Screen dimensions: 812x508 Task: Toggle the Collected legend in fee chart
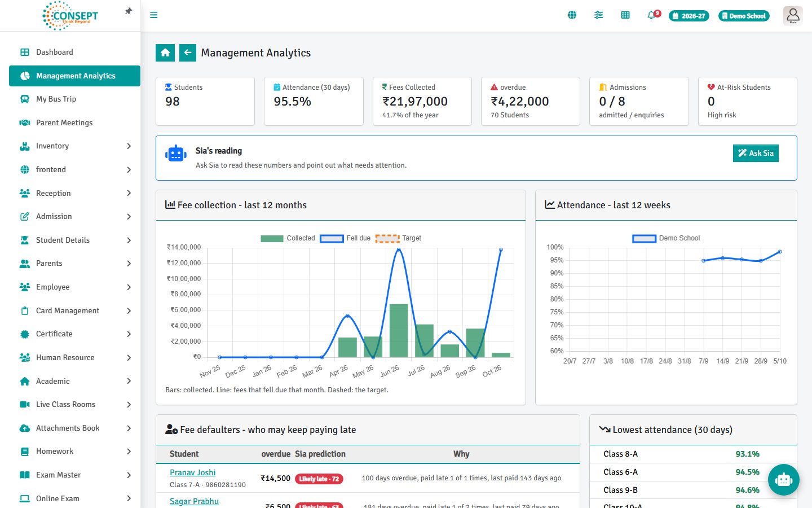288,238
